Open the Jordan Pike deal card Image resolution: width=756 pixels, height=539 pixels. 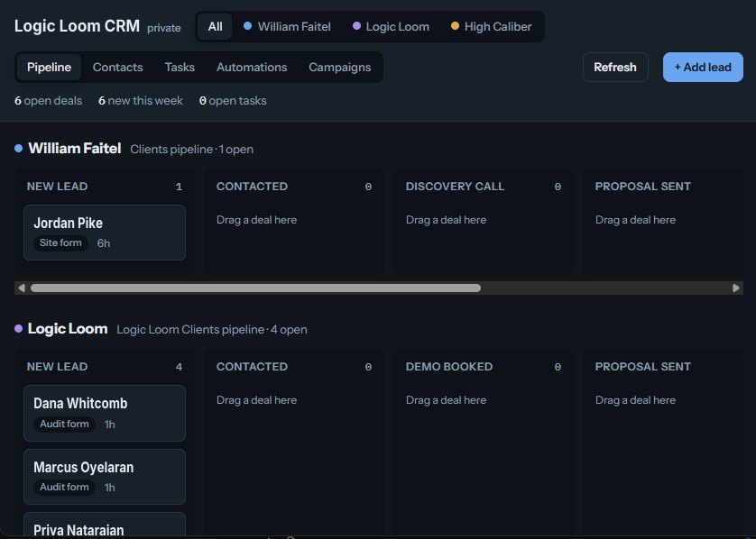pyautogui.click(x=105, y=233)
